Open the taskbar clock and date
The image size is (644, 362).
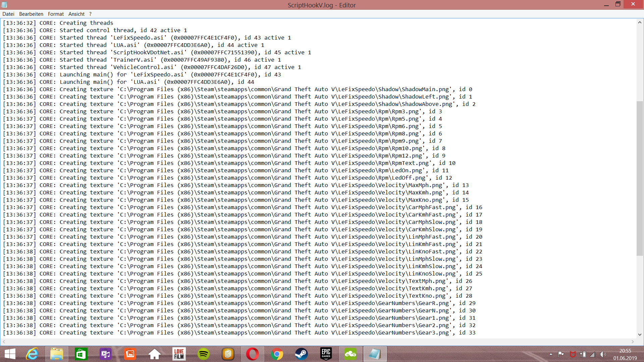tap(625, 354)
